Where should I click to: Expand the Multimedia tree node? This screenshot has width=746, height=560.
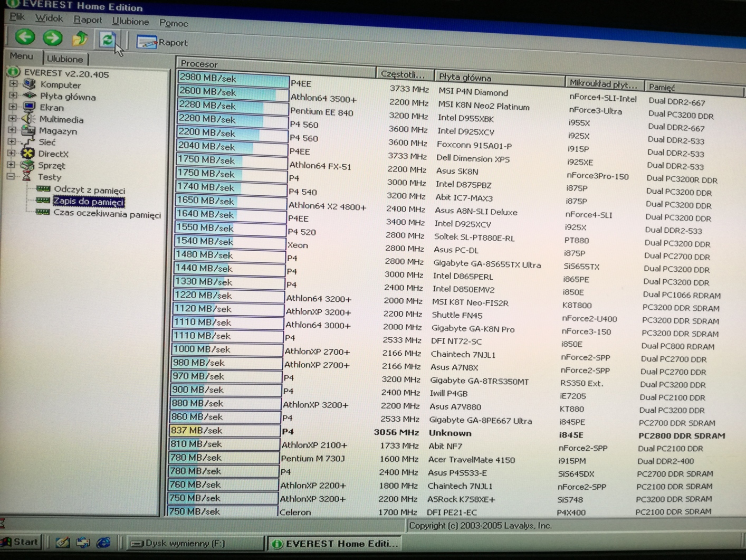tap(12, 118)
